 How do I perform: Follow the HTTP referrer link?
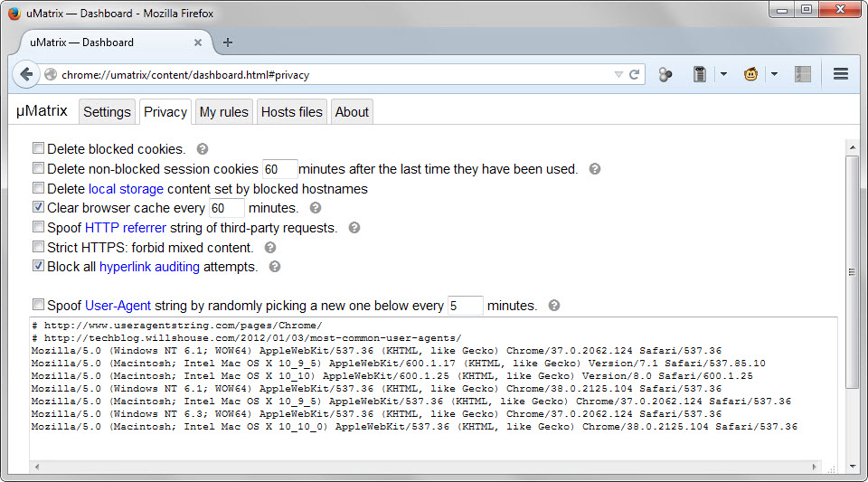[125, 228]
